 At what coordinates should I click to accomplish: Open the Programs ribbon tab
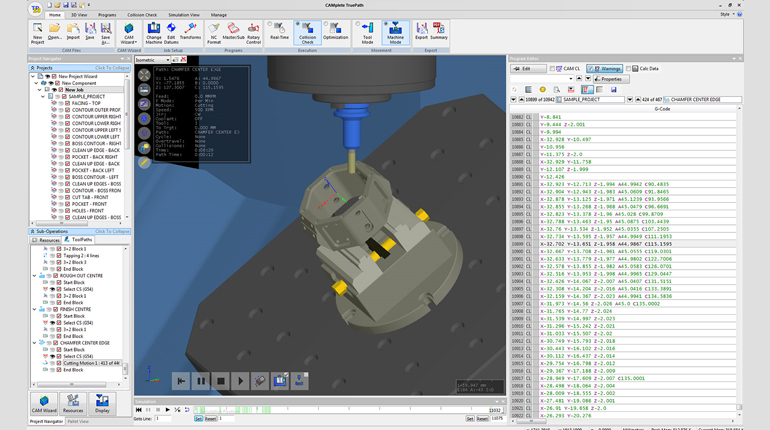(x=107, y=15)
